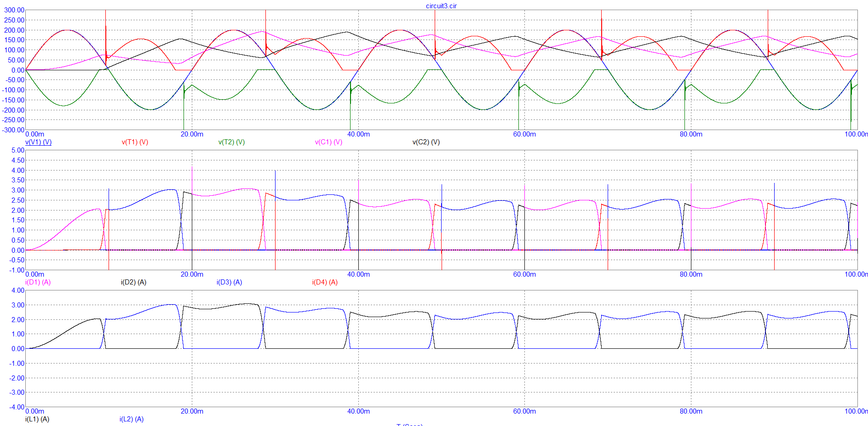Click the -4.00 inductor current axis value

[17, 407]
